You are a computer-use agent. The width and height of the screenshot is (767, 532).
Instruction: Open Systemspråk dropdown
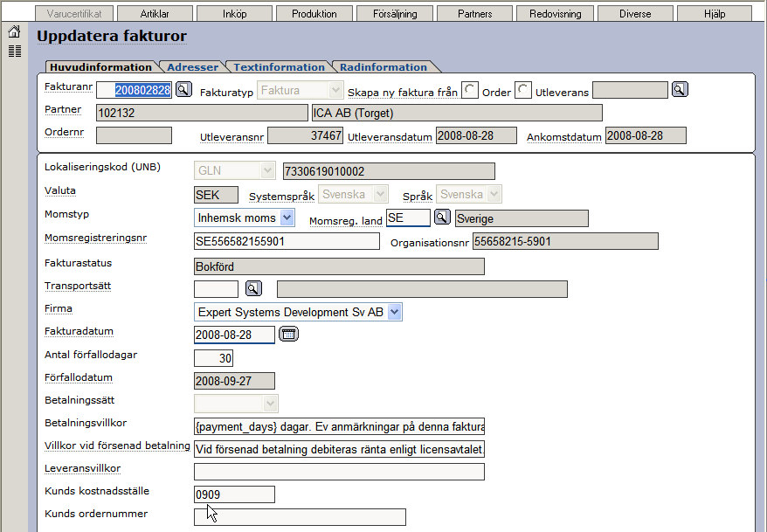click(353, 194)
